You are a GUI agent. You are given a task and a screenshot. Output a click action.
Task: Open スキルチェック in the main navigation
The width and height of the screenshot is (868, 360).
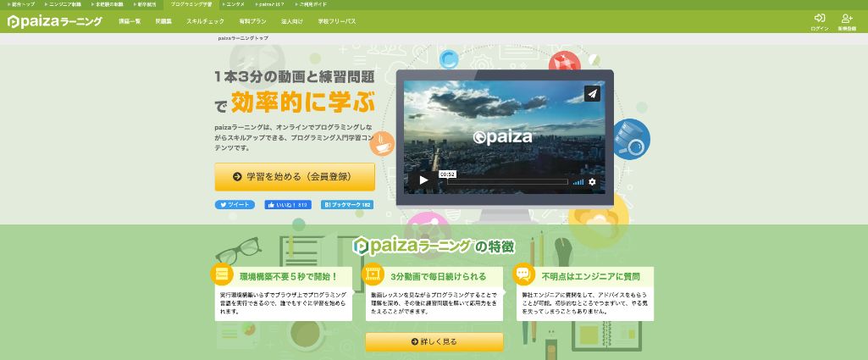pos(206,22)
